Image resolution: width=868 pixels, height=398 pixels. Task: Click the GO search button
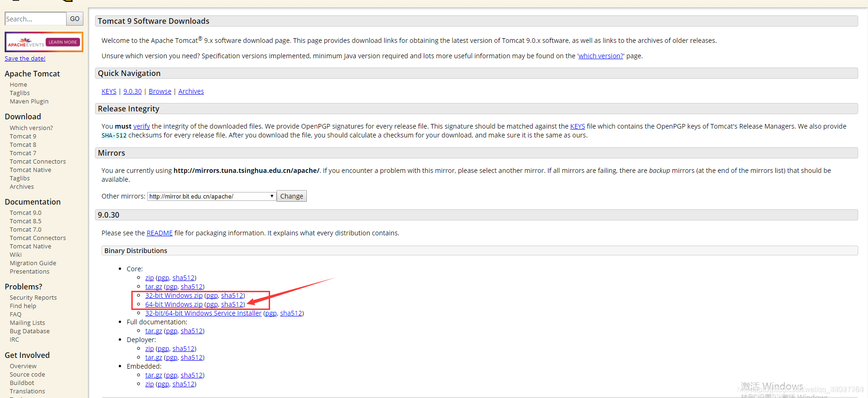(x=75, y=19)
